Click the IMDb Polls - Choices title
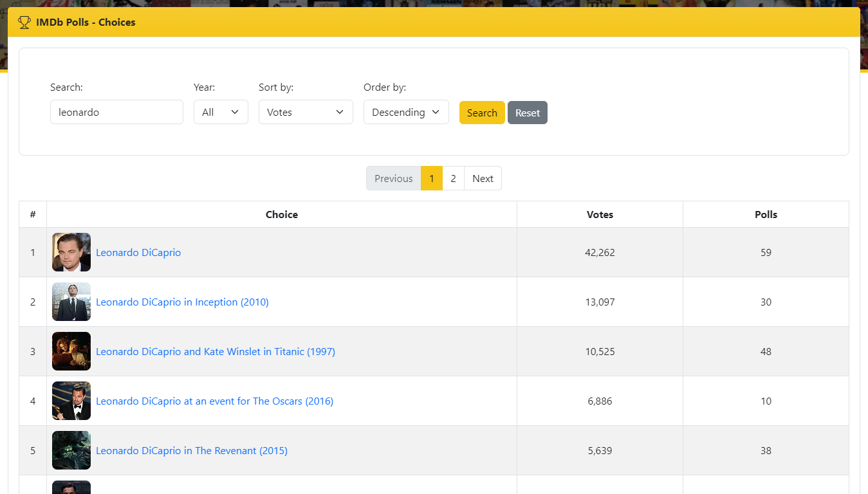Image resolution: width=868 pixels, height=494 pixels. tap(86, 23)
